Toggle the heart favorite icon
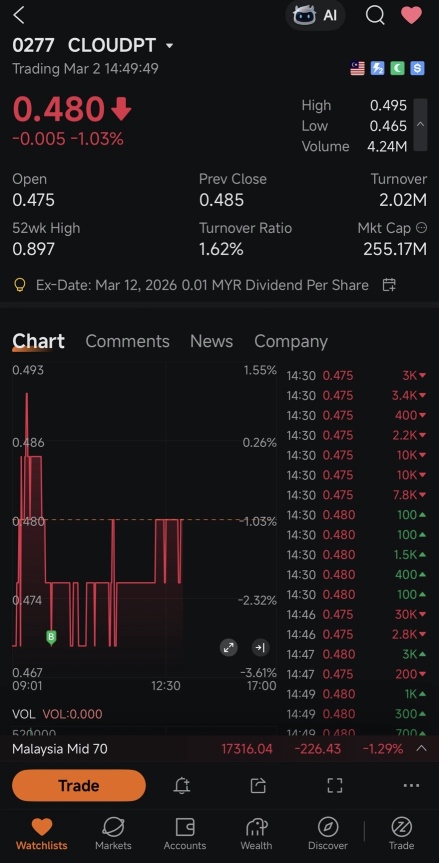Screen dimensions: 439x863 [x=411, y=15]
